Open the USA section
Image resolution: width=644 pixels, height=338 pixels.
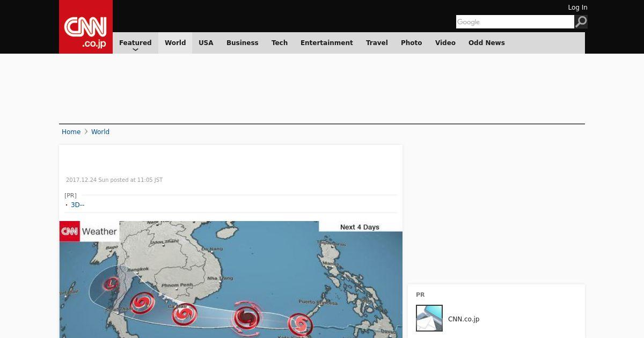(x=206, y=43)
